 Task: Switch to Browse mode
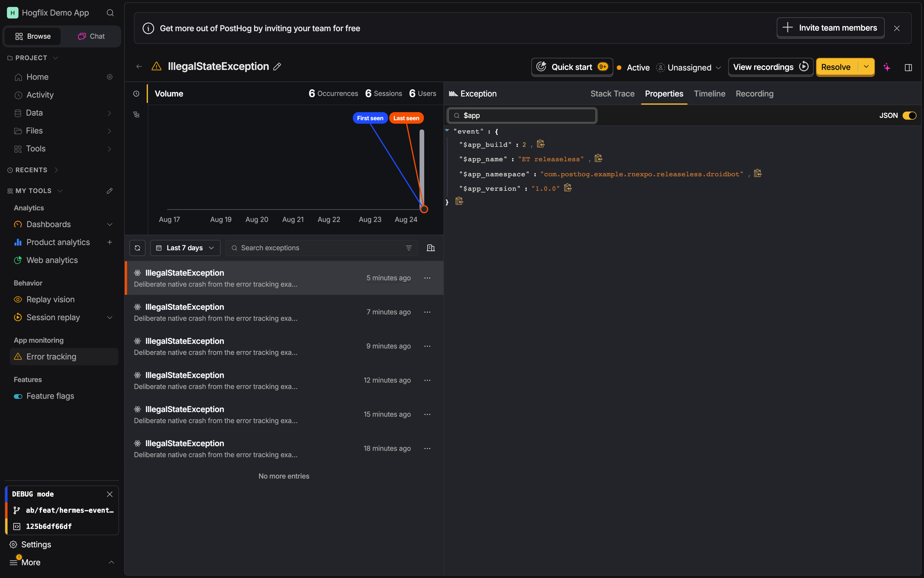33,36
